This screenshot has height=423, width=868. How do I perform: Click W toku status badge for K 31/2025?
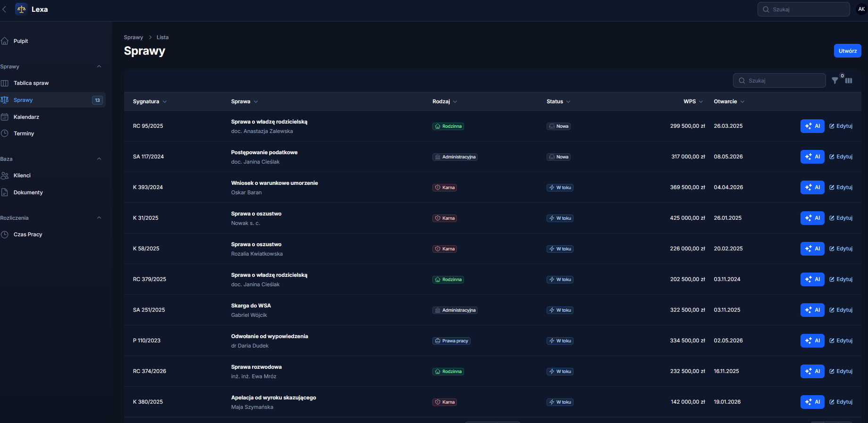tap(560, 218)
